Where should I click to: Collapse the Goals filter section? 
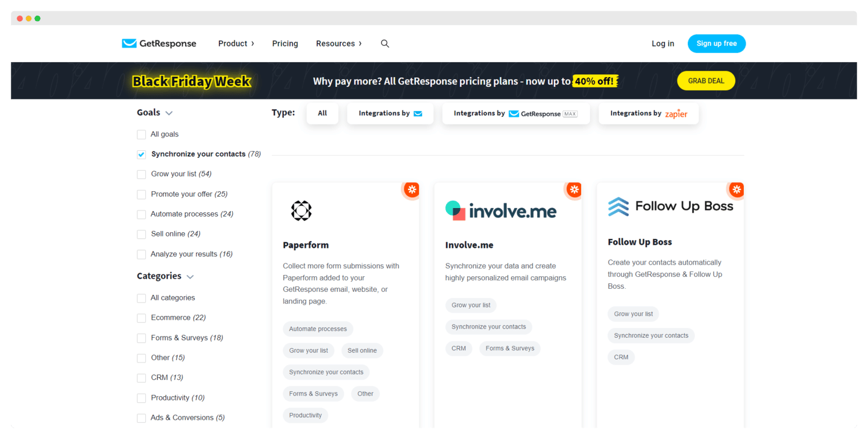click(x=155, y=113)
